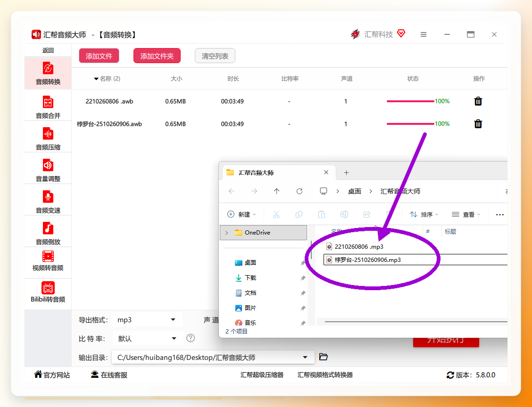Go back in the Explorer window
532x407 pixels.
tap(232, 191)
